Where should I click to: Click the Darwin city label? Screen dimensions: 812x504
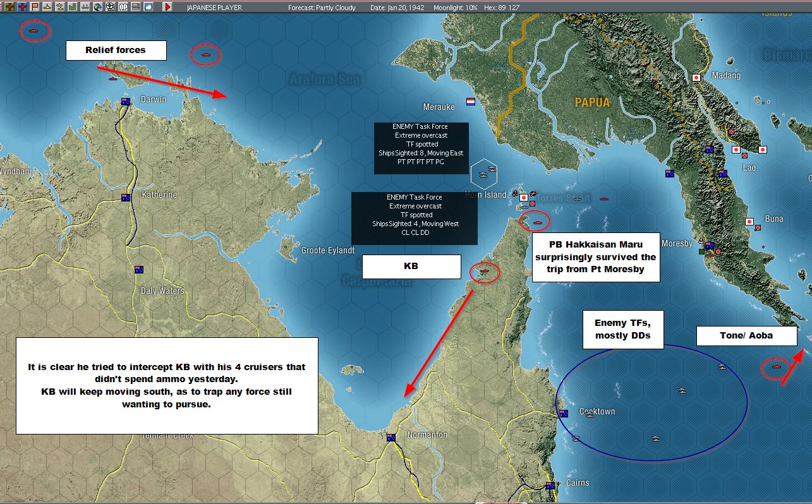(x=154, y=99)
